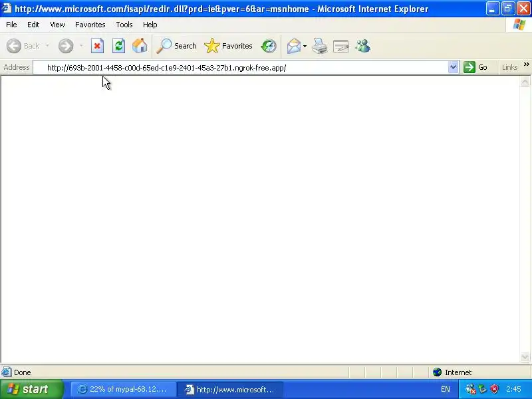532x399 pixels.
Task: Go to the Home page icon
Action: coord(140,46)
